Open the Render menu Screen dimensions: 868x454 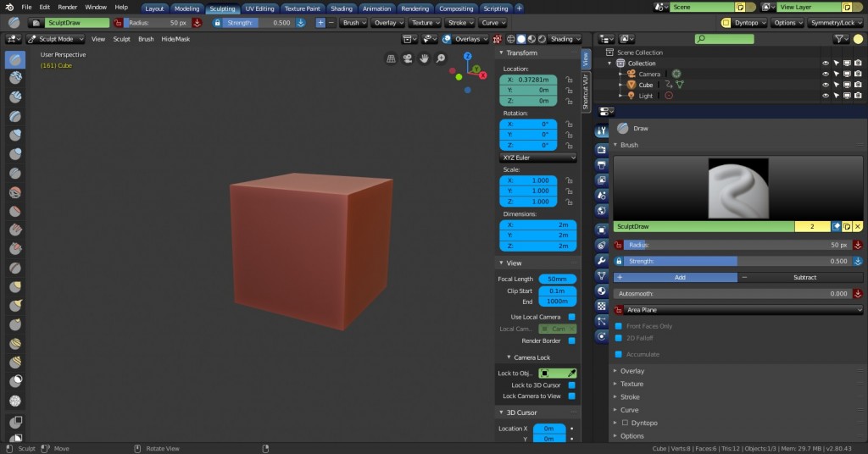click(67, 7)
